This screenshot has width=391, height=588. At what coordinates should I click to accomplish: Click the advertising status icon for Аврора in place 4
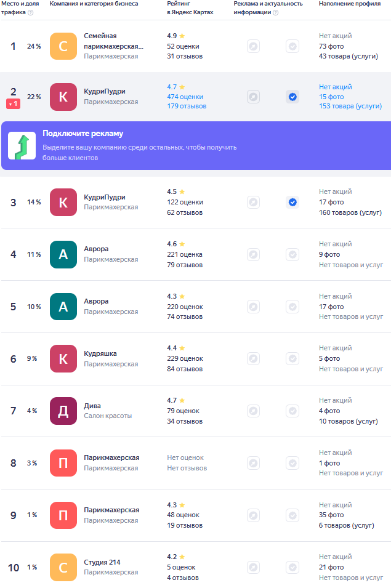[254, 255]
